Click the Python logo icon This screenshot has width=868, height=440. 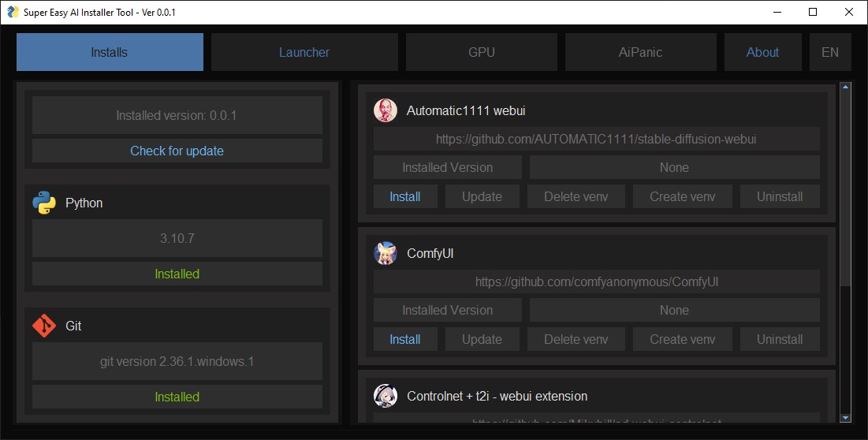(44, 203)
